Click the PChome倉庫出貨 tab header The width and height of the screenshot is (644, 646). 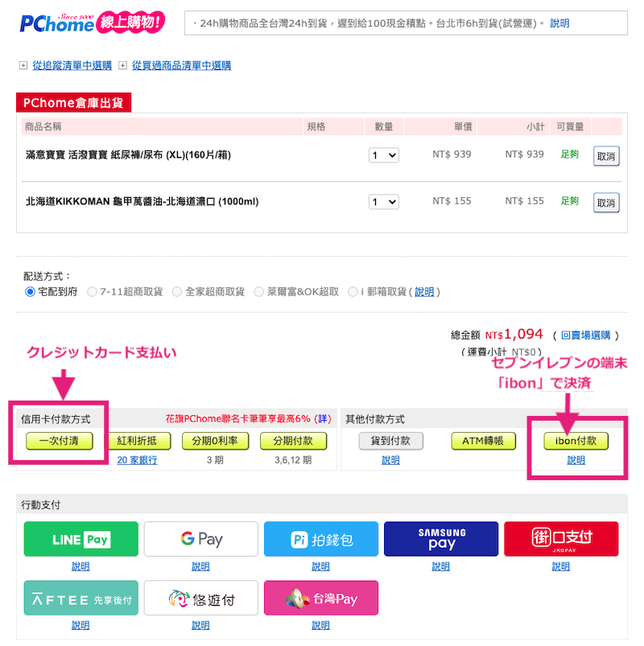[x=73, y=103]
